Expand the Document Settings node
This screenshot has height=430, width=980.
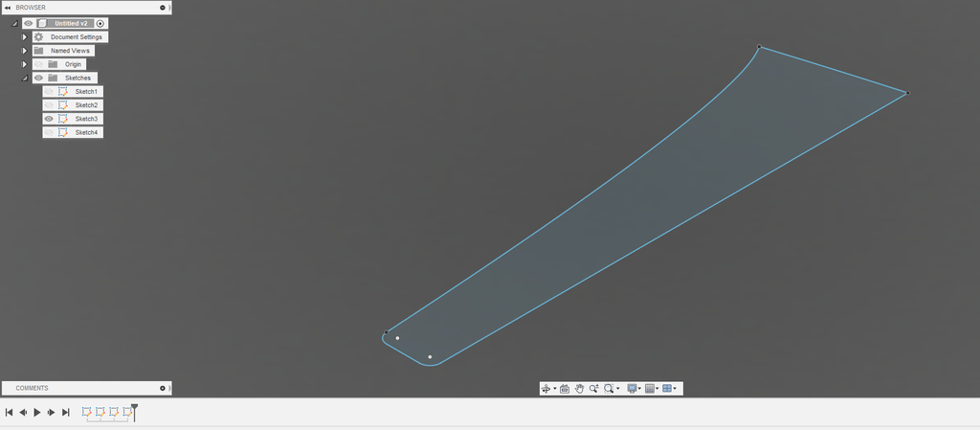[x=25, y=37]
